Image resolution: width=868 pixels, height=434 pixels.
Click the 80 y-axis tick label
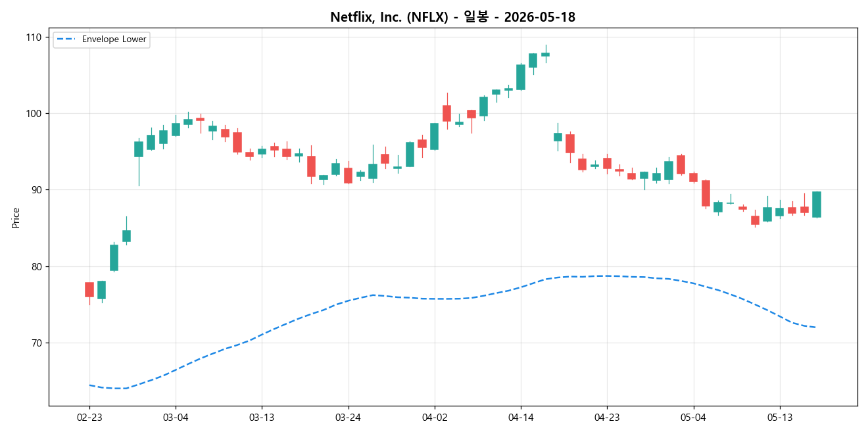click(37, 266)
